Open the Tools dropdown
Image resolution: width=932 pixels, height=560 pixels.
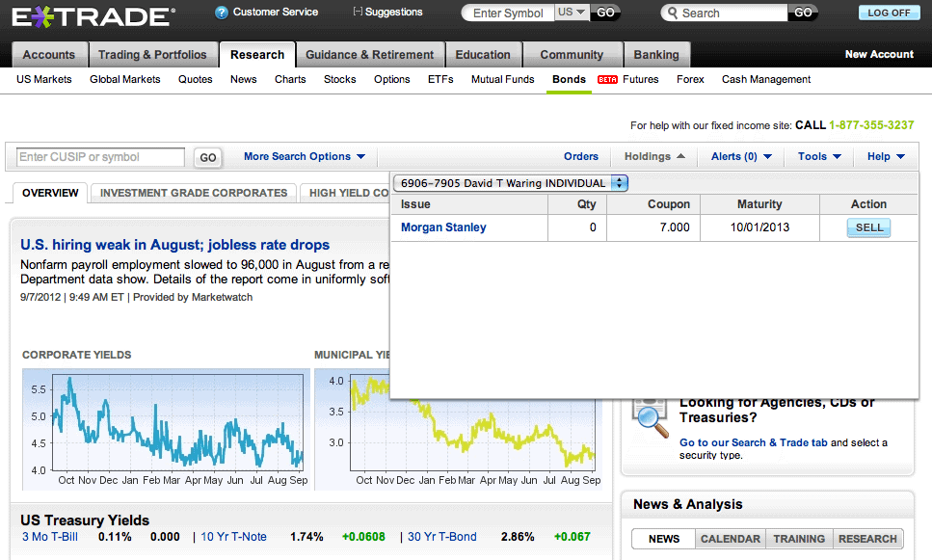[x=819, y=156]
